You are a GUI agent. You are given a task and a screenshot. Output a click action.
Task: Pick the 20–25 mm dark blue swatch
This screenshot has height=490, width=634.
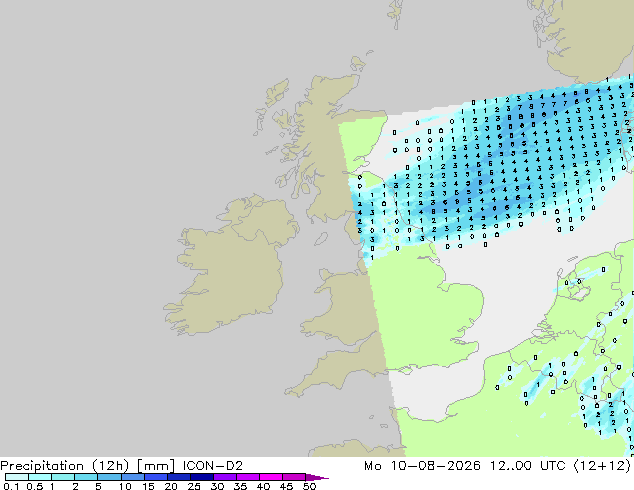(x=178, y=477)
